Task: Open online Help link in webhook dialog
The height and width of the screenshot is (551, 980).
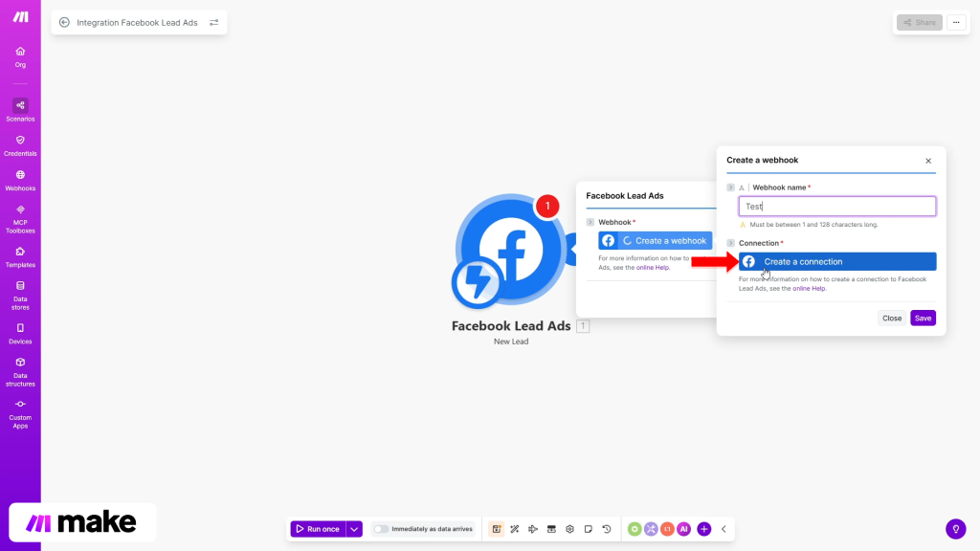Action: click(809, 289)
